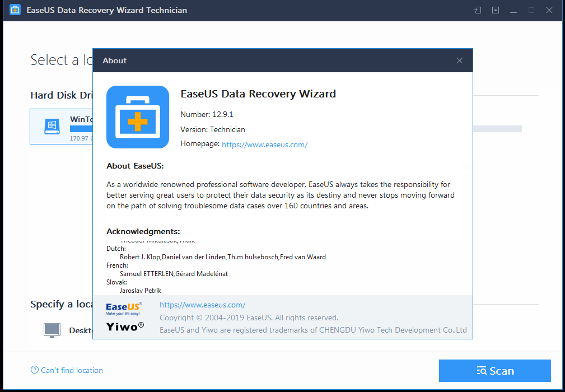The image size is (565, 392).
Task: Click the Acknowledgments: heading
Action: click(143, 231)
